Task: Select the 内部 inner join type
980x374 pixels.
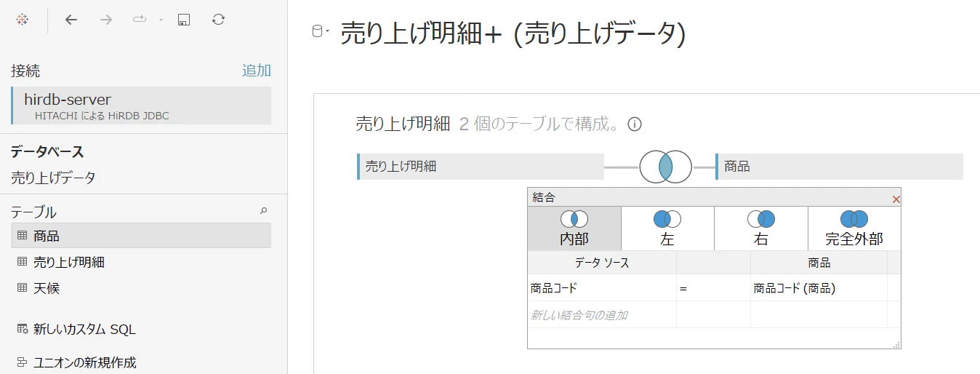Action: click(574, 228)
